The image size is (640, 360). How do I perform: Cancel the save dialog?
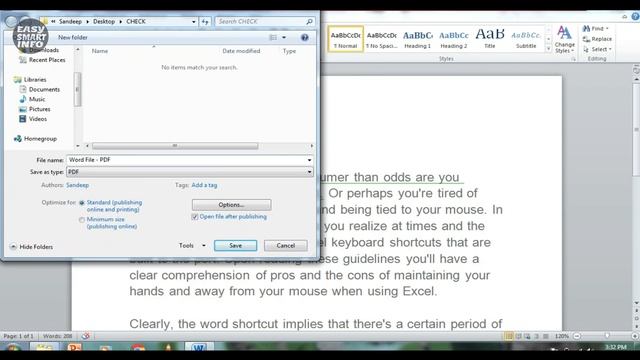(285, 245)
